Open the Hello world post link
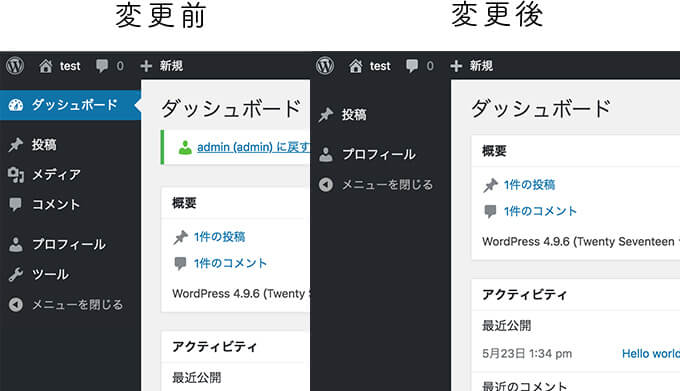The image size is (680, 391). coord(651,354)
